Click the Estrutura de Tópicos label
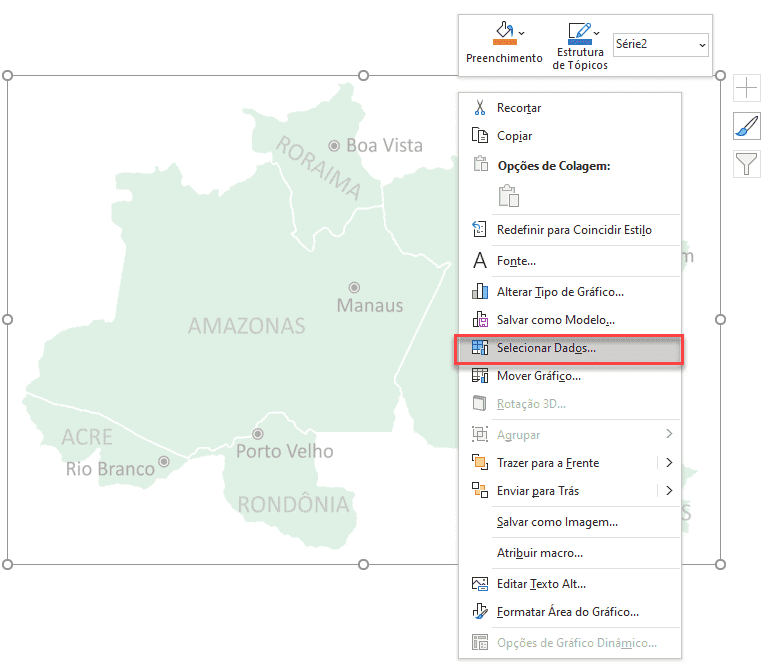 [580, 58]
